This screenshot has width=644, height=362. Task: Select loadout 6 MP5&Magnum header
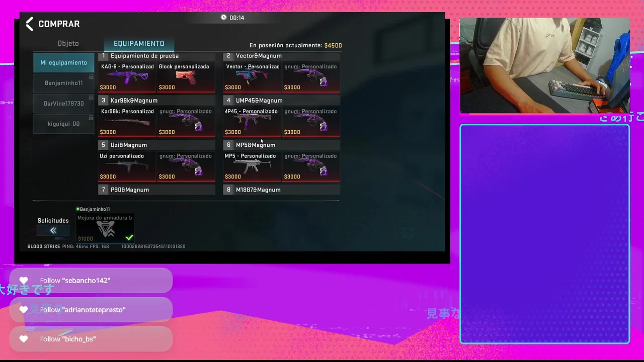point(281,145)
